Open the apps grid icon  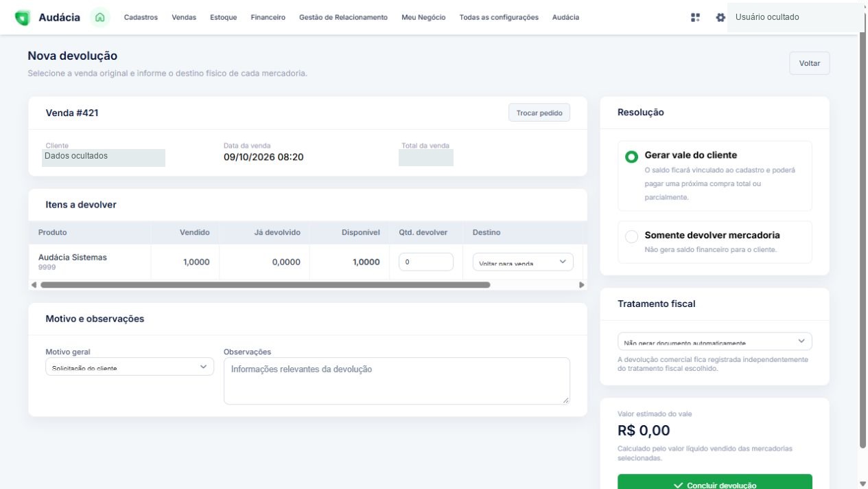[x=695, y=17]
